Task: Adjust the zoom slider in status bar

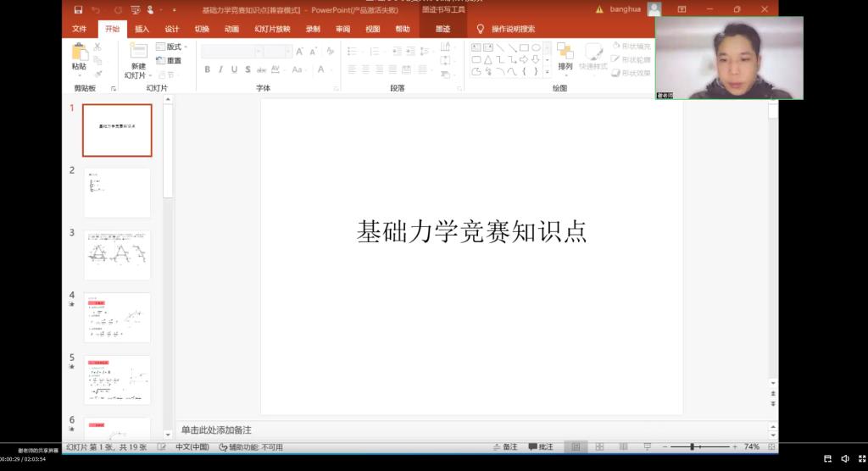Action: [x=693, y=446]
